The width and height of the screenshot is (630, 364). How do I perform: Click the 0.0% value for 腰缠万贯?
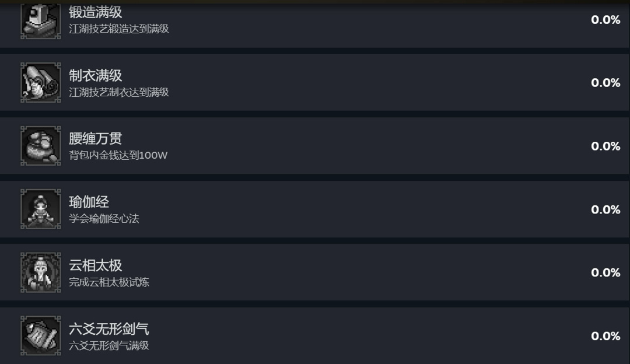605,146
